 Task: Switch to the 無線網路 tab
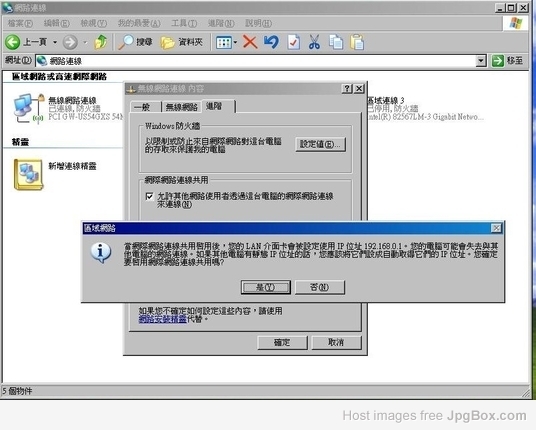pyautogui.click(x=182, y=107)
